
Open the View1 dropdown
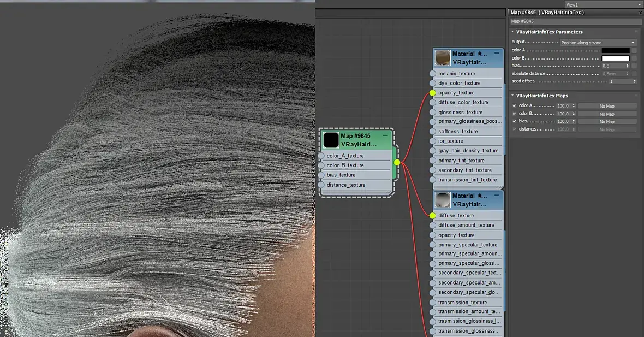coord(603,4)
